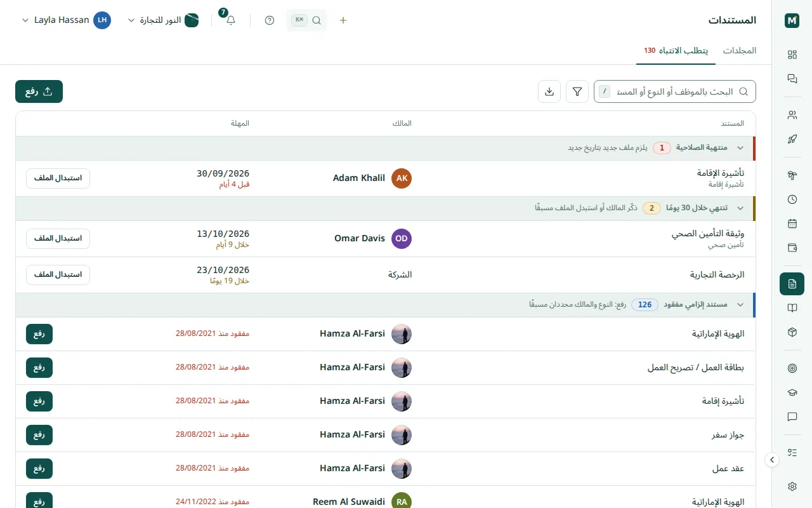
Task: Click رفع for جواز سفر row
Action: coord(39,435)
